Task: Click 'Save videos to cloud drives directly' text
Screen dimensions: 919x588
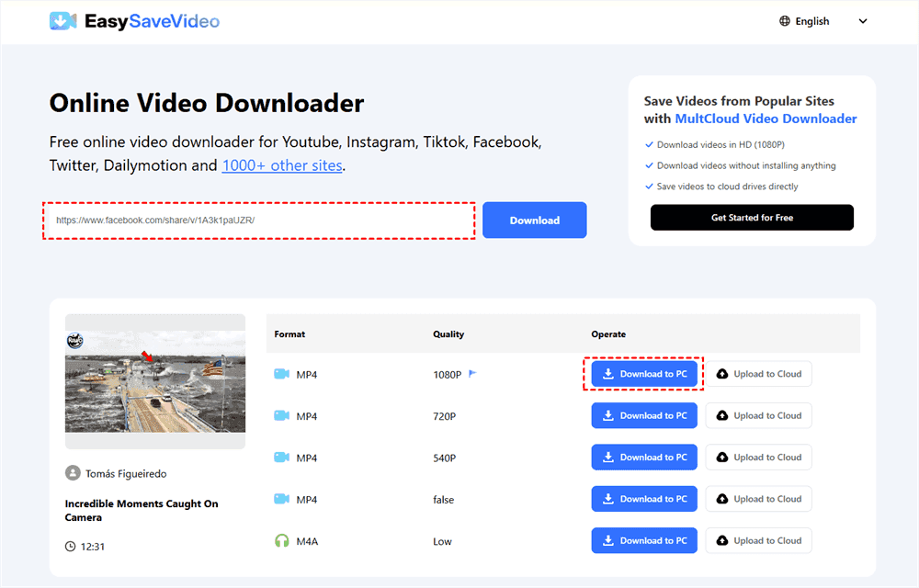Action: 727,187
